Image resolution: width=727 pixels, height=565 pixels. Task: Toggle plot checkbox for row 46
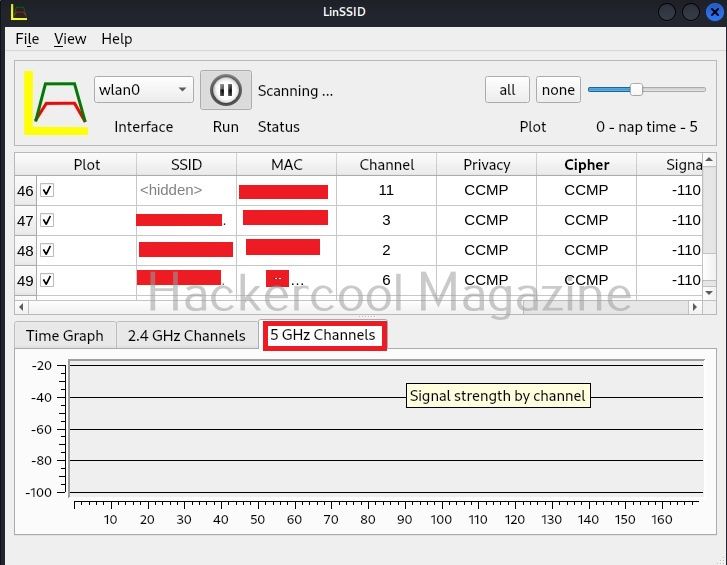point(47,190)
